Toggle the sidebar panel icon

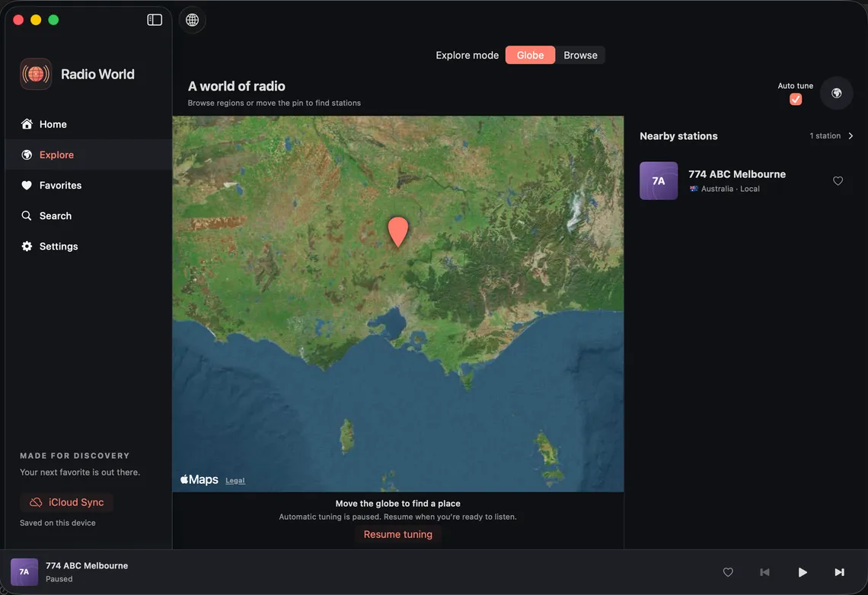pos(155,20)
